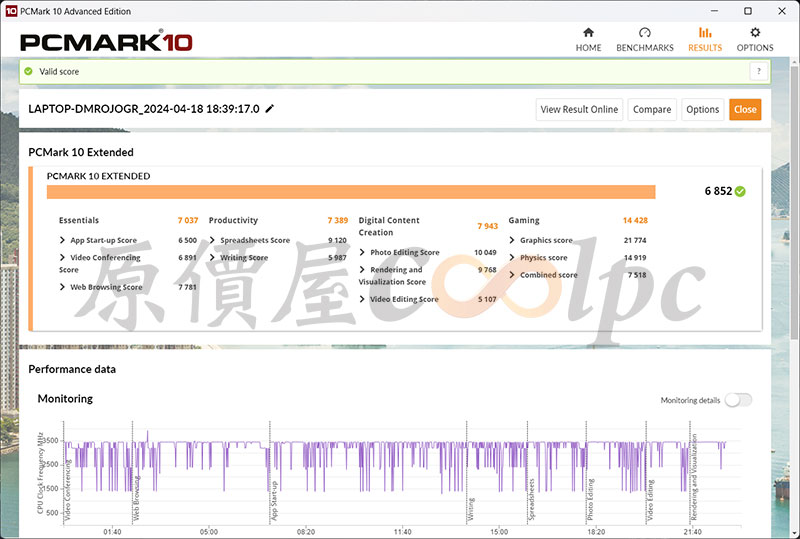Open the HOME tab

coord(588,40)
